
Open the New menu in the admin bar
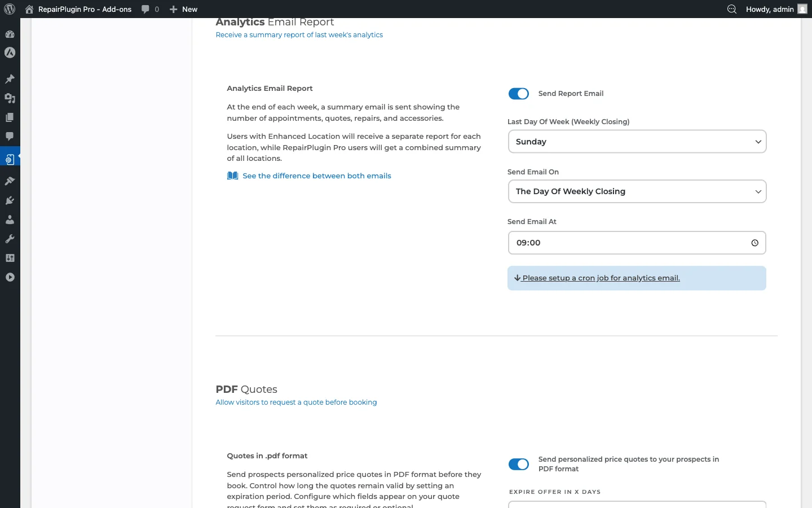pyautogui.click(x=183, y=9)
